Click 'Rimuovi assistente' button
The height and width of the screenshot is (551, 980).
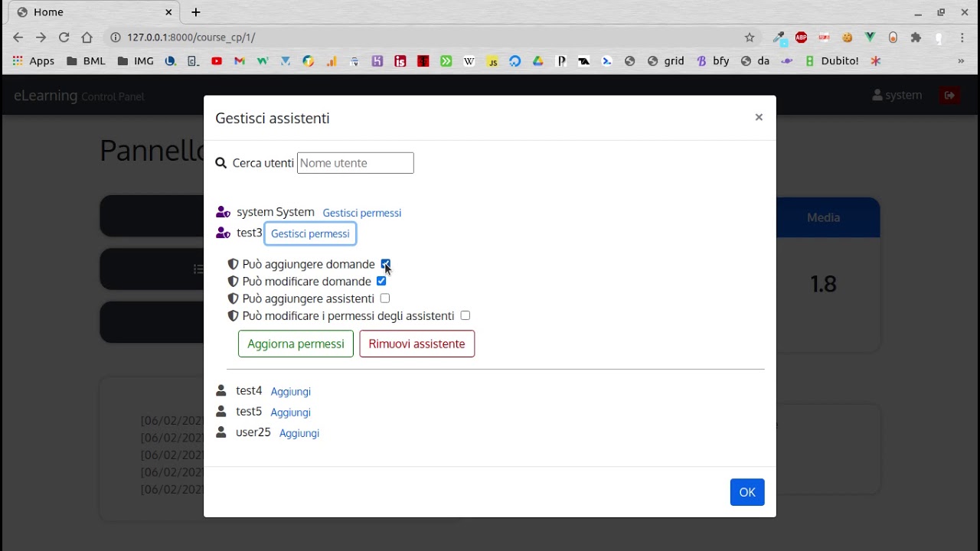pyautogui.click(x=417, y=344)
